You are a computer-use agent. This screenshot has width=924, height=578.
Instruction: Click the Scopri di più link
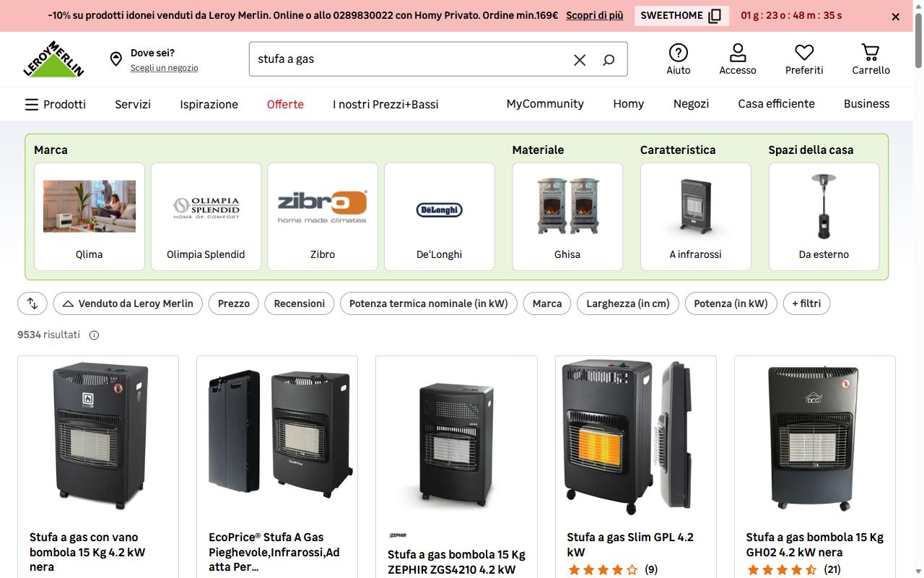pyautogui.click(x=595, y=15)
